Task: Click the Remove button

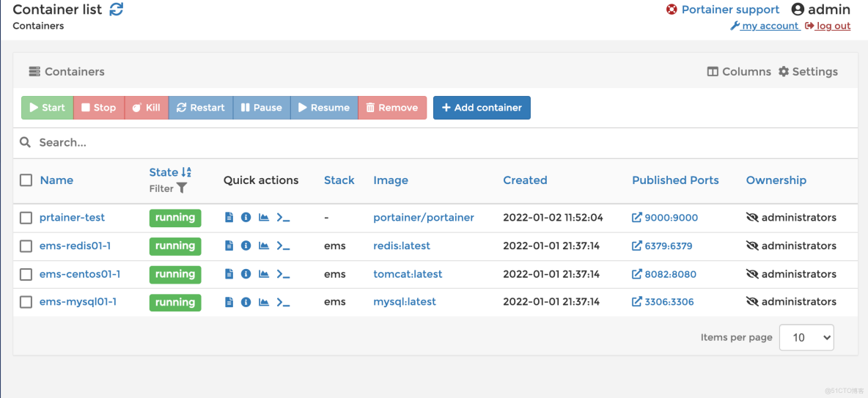Action: (392, 108)
